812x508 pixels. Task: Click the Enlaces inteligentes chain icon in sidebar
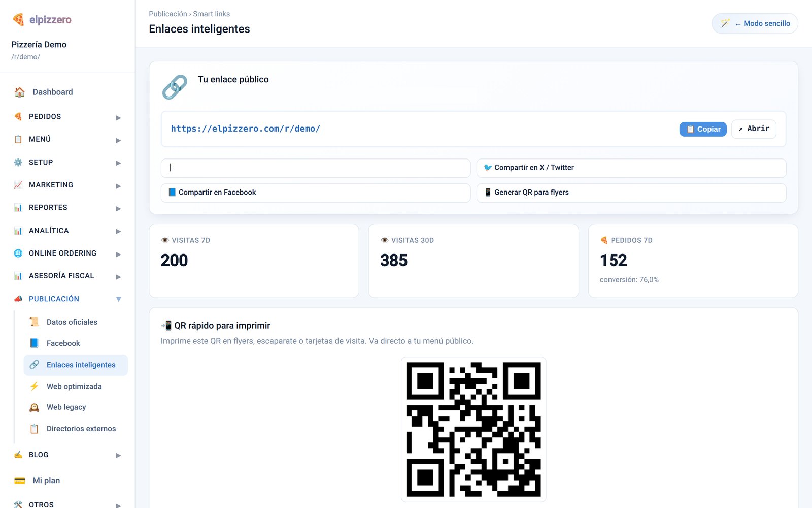pyautogui.click(x=35, y=365)
